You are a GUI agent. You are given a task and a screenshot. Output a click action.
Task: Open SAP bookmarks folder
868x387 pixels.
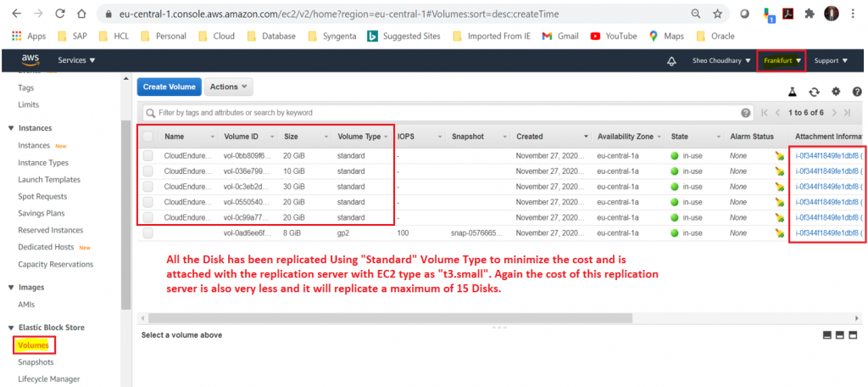coord(73,36)
